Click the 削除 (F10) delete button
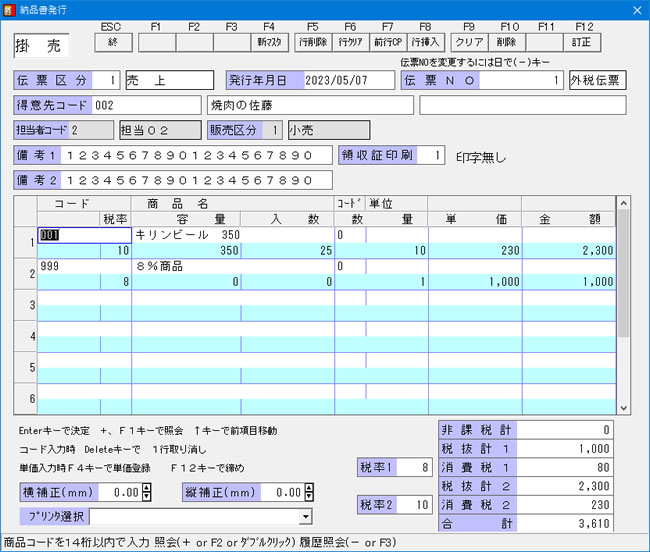This screenshot has height=552, width=650. 506,42
